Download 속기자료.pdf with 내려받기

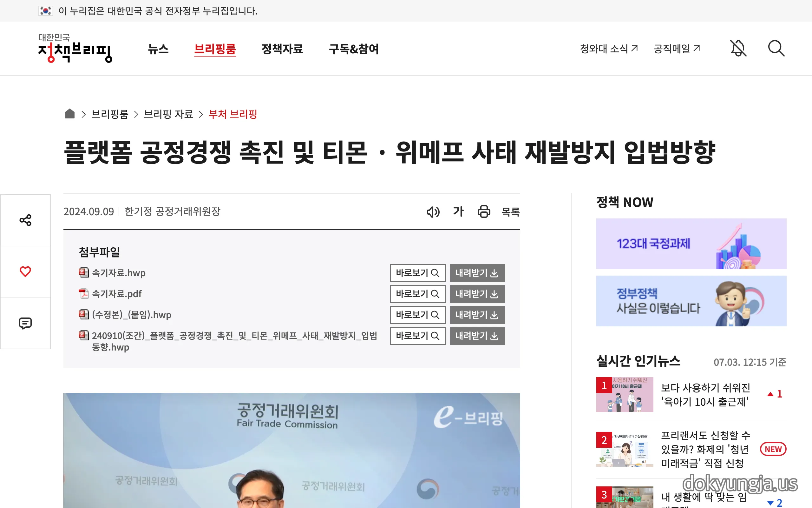point(477,294)
